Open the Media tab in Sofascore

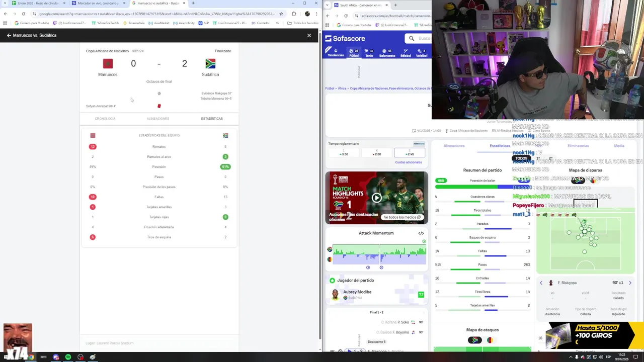(619, 146)
